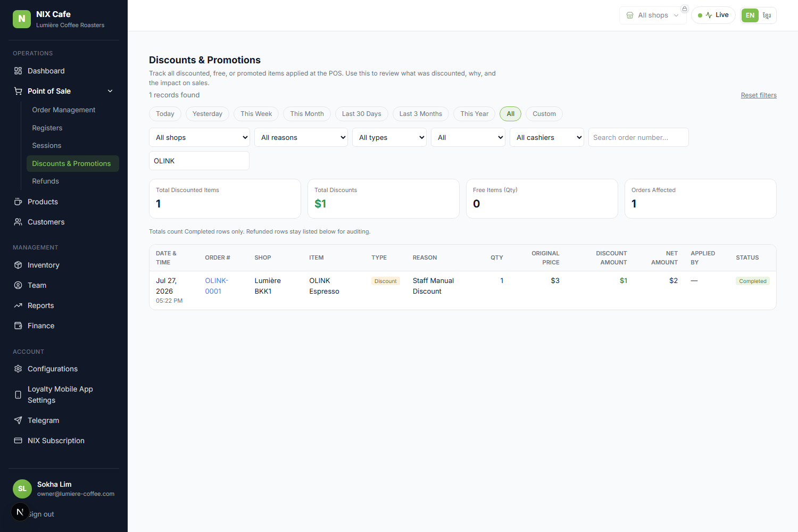The image size is (798, 532).
Task: Click the Telegram paper plane icon
Action: (x=18, y=420)
